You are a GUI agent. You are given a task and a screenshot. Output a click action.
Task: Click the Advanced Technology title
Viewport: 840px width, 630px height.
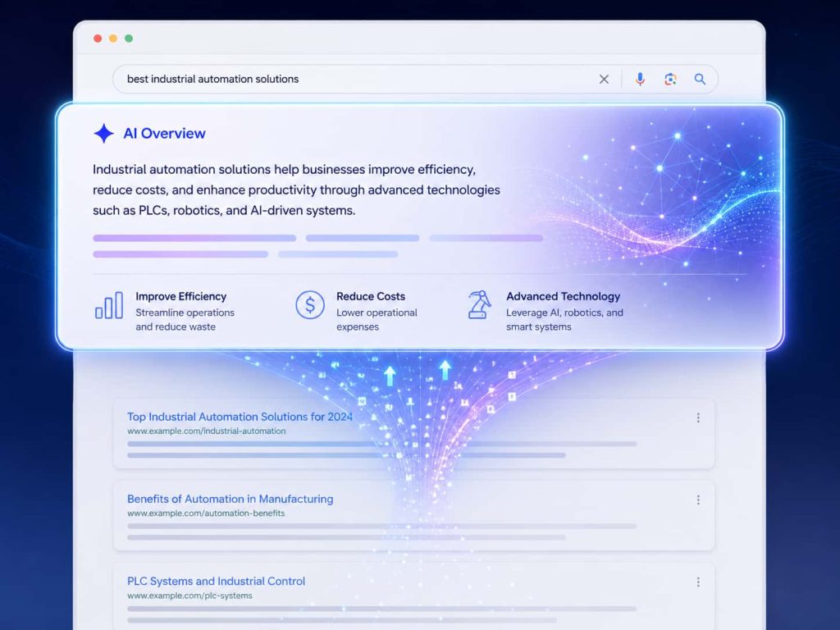(563, 296)
